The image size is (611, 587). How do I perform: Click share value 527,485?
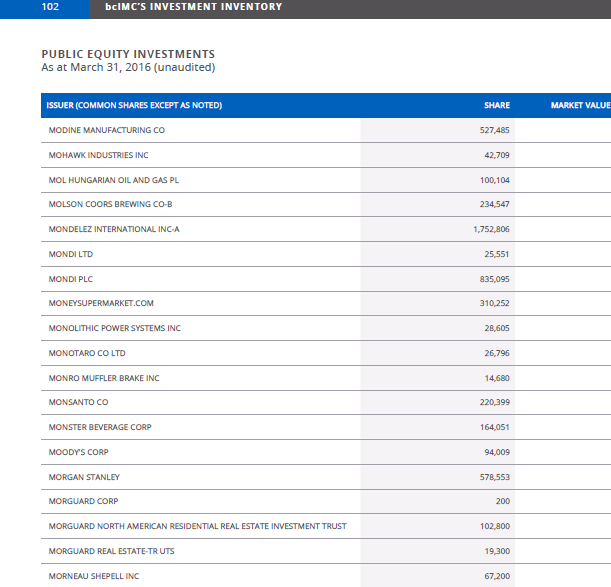coord(494,130)
